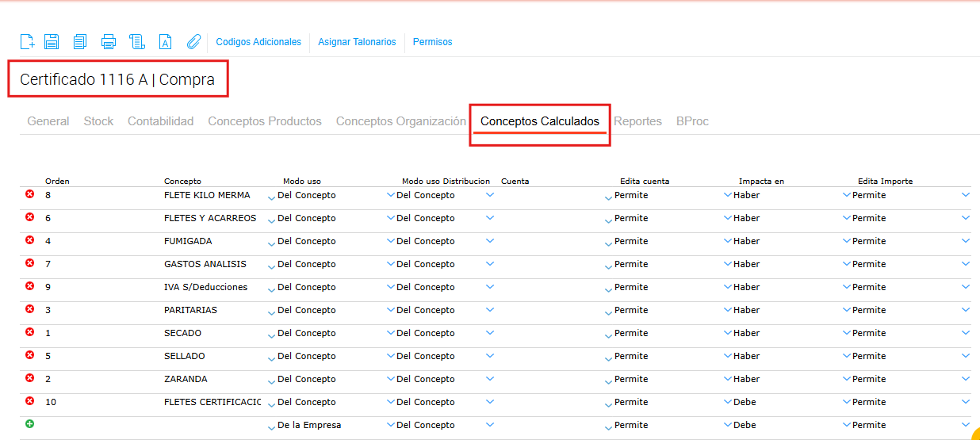Delete the FLETE KILO MERMA row
Image resolution: width=980 pixels, height=440 pixels.
pos(30,194)
